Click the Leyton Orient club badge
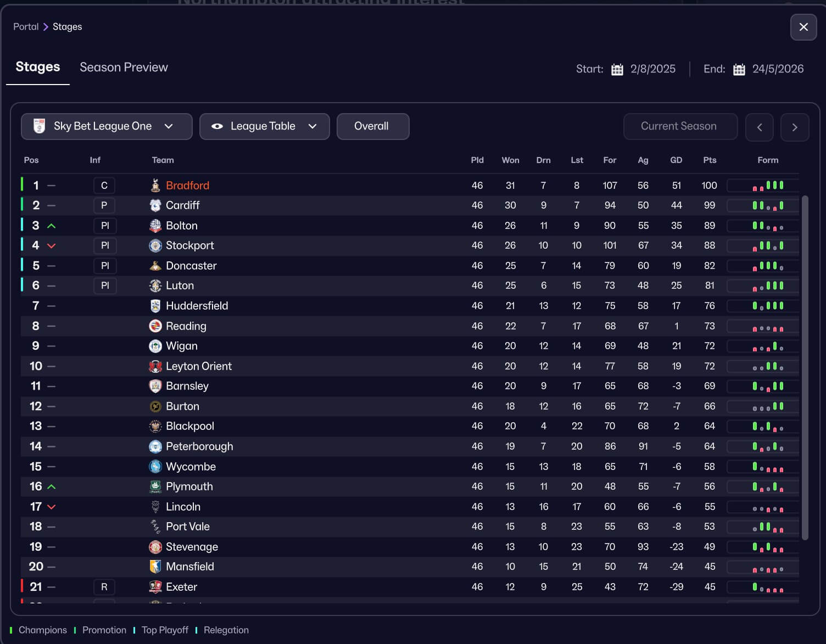The image size is (826, 644). point(155,366)
